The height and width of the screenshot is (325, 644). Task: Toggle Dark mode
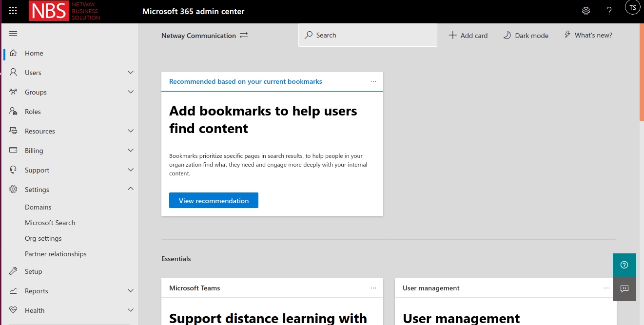point(526,36)
